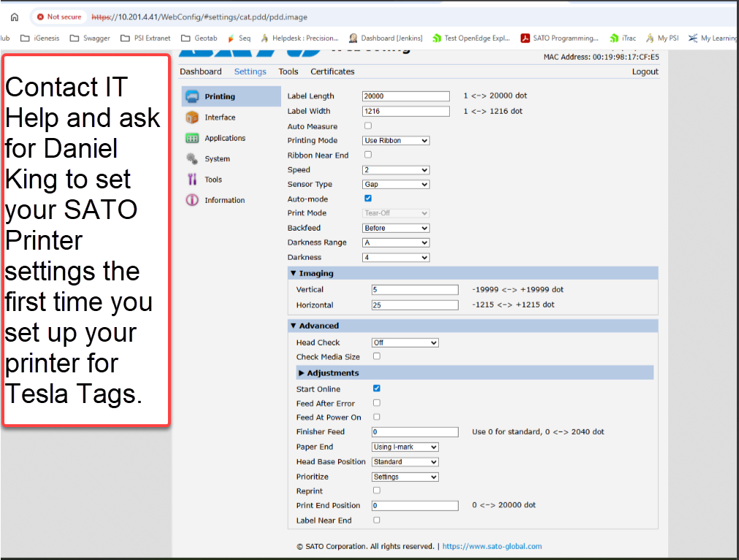Viewport: 739px width, 560px height.
Task: Open the Geotab bookmark folder
Action: (199, 38)
